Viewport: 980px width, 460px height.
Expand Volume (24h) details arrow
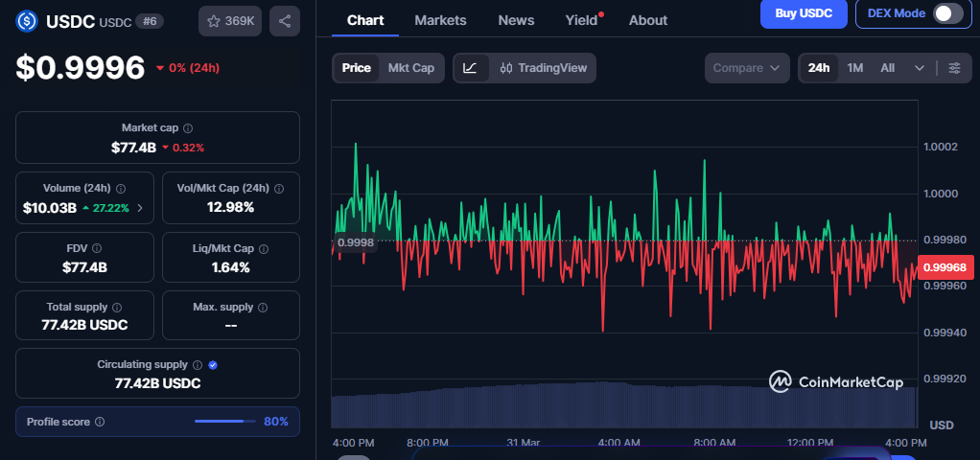pos(141,207)
